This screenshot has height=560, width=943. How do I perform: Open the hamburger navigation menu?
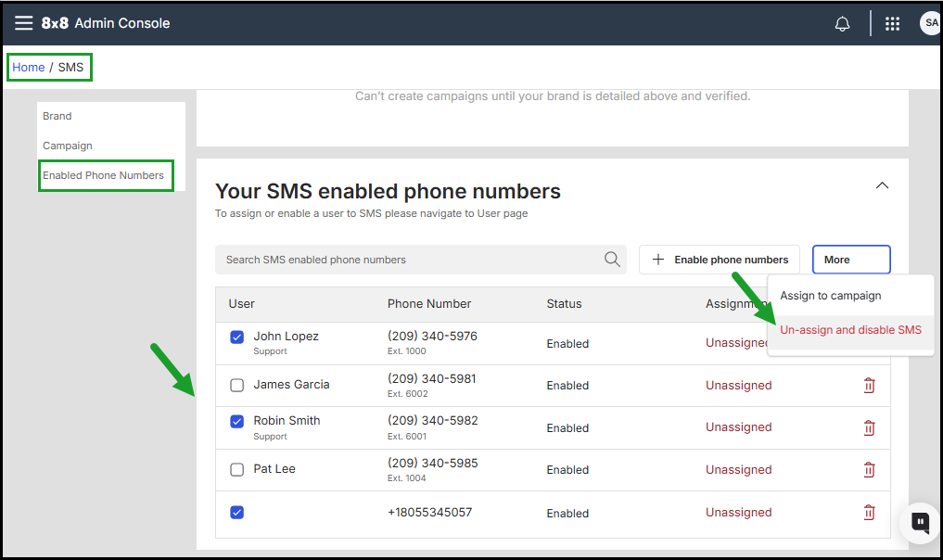click(x=23, y=23)
